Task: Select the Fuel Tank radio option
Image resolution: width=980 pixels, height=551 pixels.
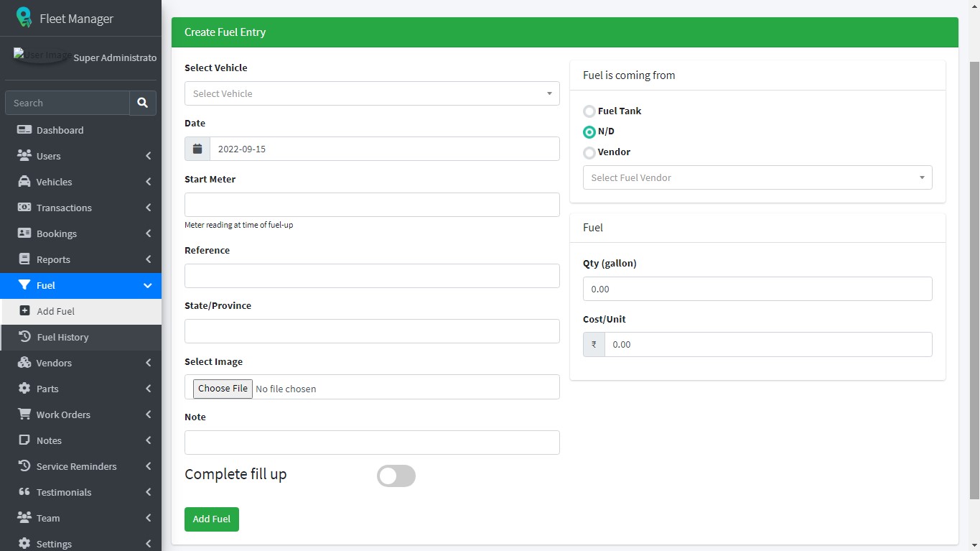Action: [x=589, y=111]
